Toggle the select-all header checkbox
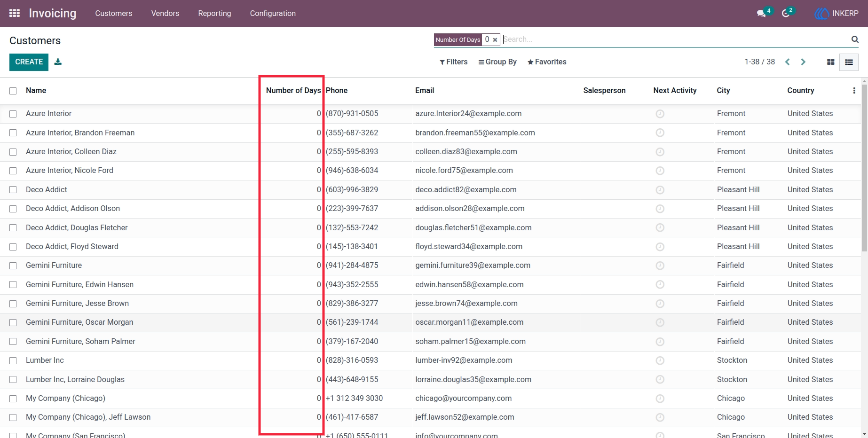 [13, 91]
